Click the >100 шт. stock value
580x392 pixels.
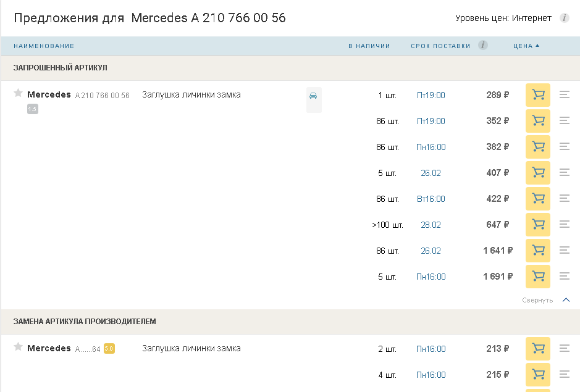(387, 225)
